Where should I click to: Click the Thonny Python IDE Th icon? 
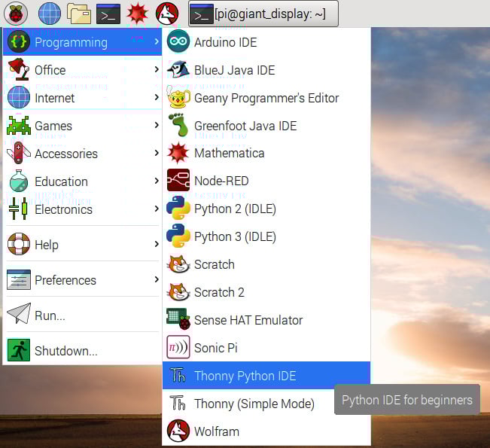tap(178, 375)
